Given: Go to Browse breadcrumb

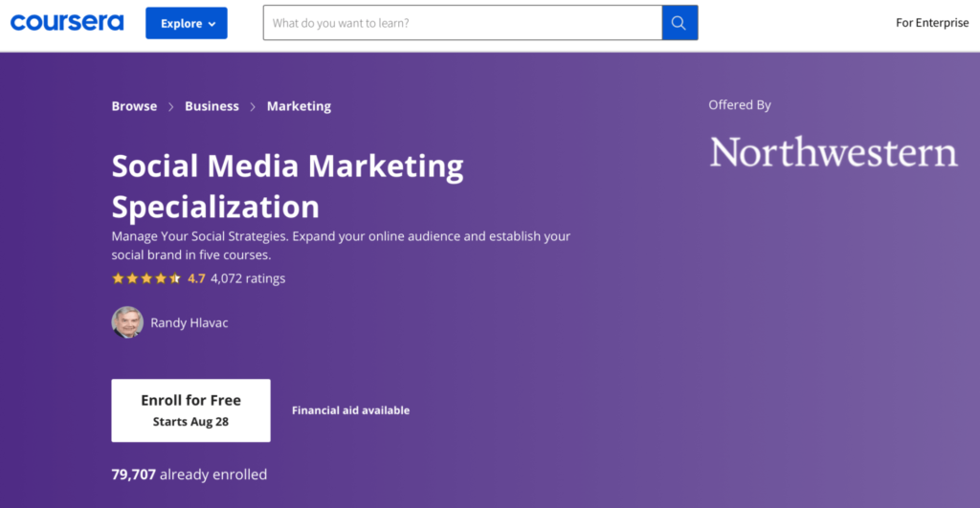Looking at the screenshot, I should pos(134,106).
